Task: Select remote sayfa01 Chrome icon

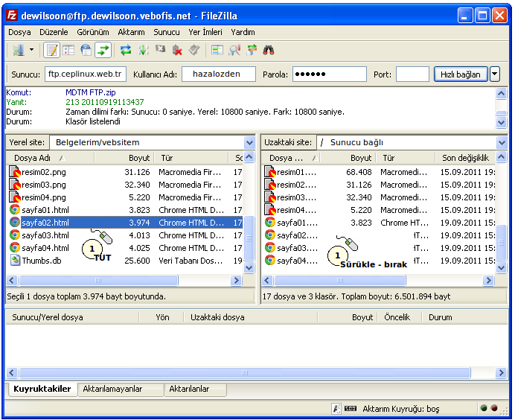Action: tap(270, 223)
